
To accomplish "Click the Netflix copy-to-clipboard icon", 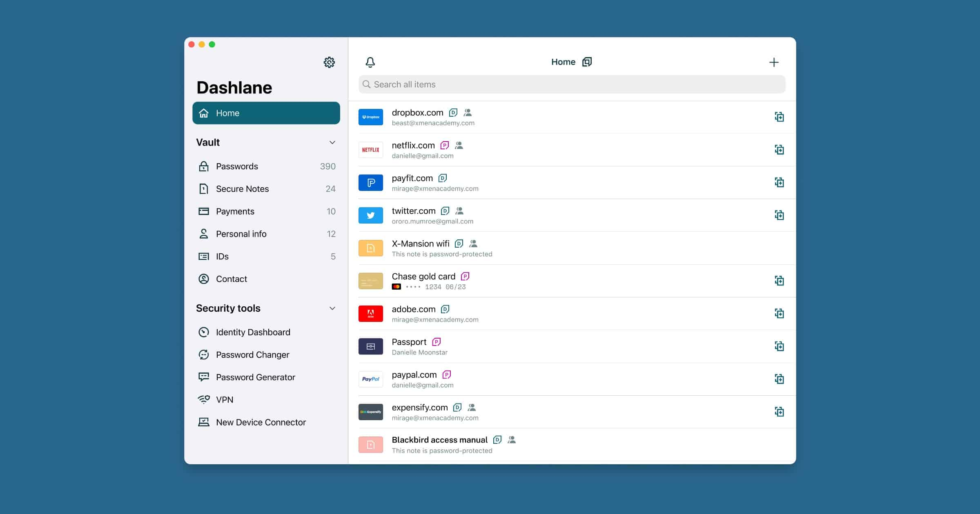I will [779, 150].
